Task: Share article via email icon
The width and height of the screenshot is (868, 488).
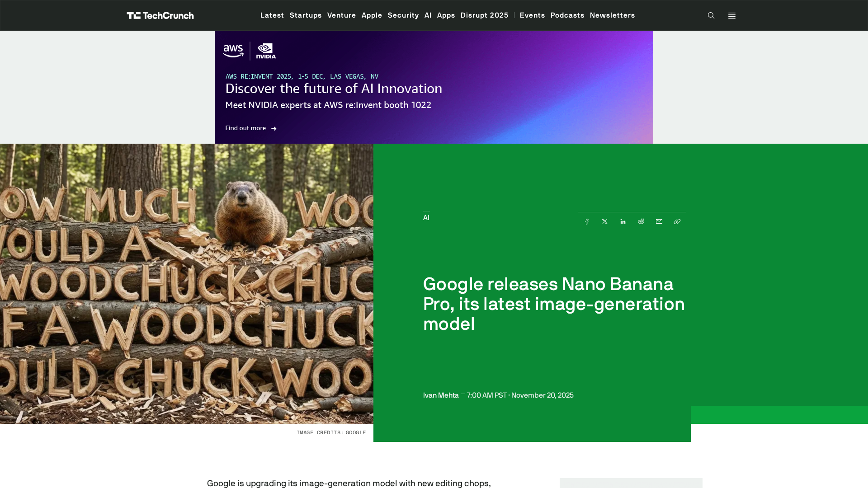Action: click(x=659, y=221)
